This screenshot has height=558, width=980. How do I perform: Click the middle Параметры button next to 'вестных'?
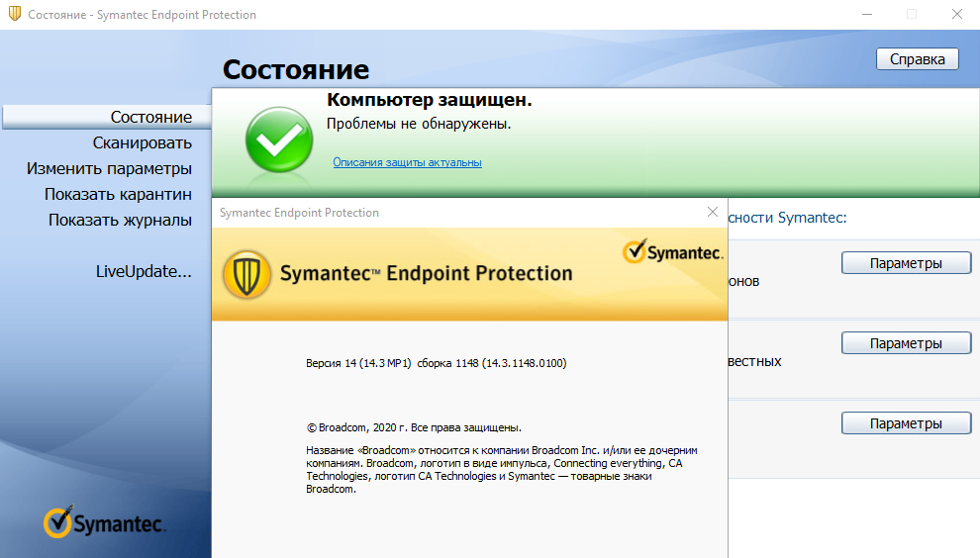[x=906, y=343]
